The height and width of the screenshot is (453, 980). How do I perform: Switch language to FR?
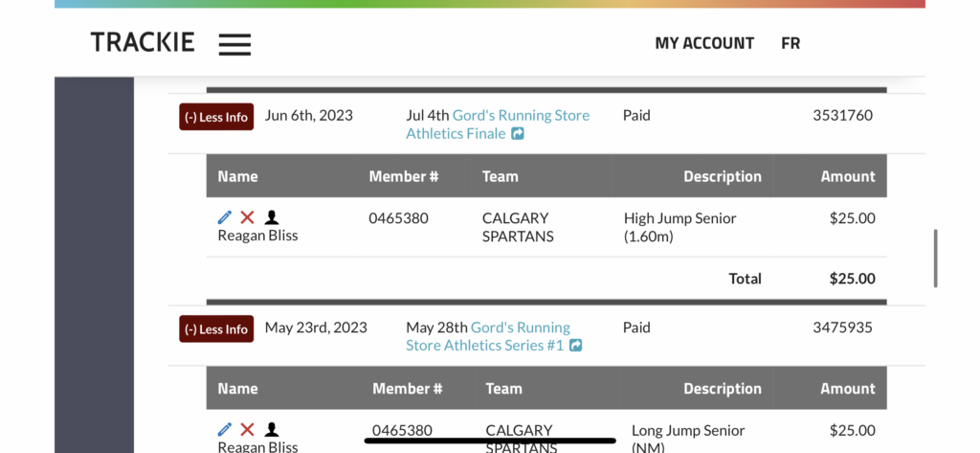[791, 43]
